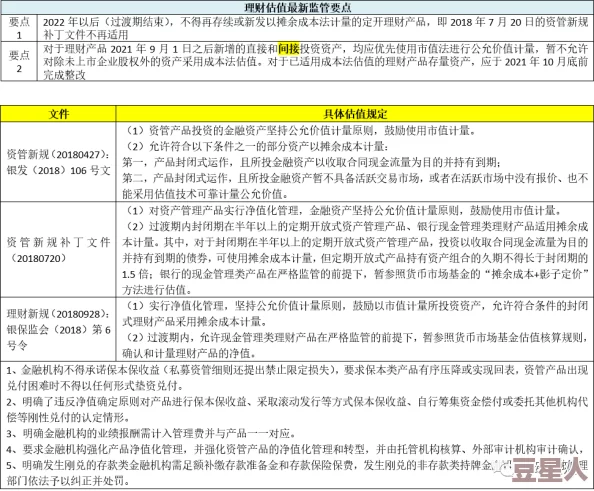Screen dimensions: 594x491
Task: Click the yellow highlighted word "间接"
Action: click(x=289, y=48)
